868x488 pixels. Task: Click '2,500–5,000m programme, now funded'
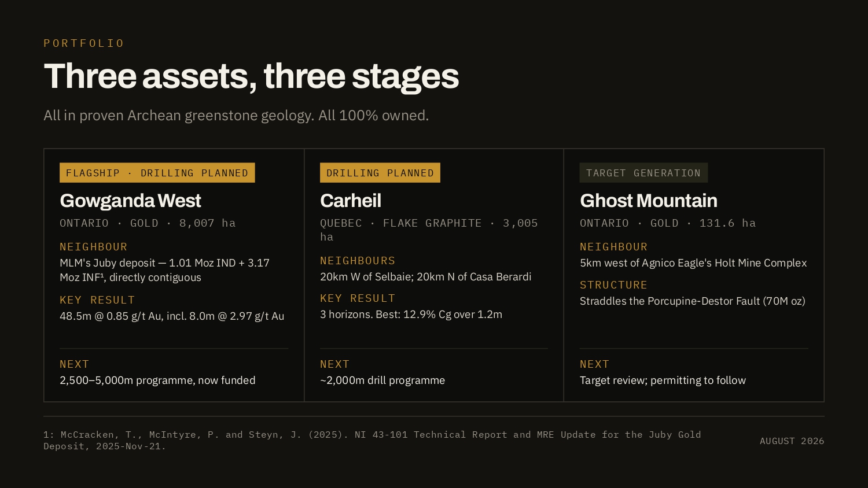[157, 380]
